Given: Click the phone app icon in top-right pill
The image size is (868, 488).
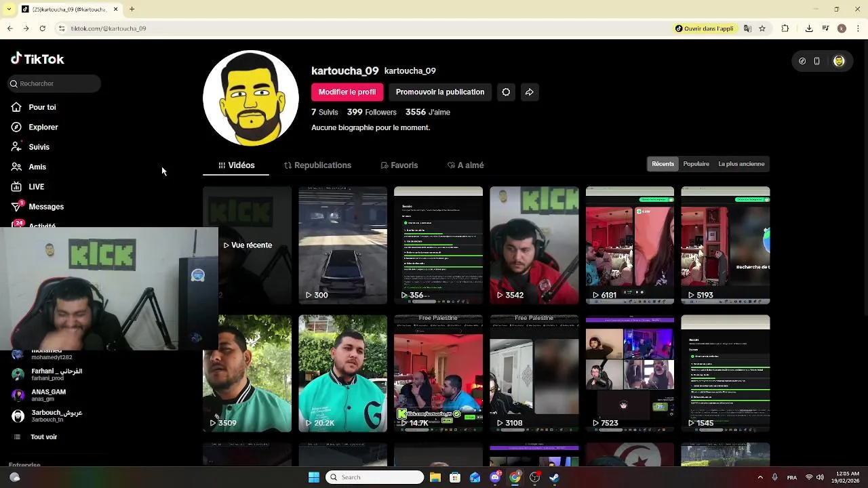Looking at the screenshot, I should coord(817,61).
